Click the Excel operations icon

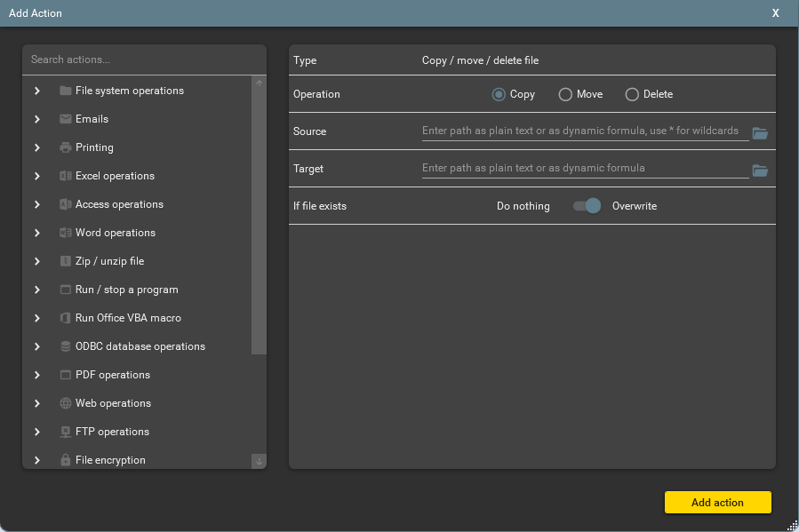pyautogui.click(x=65, y=176)
